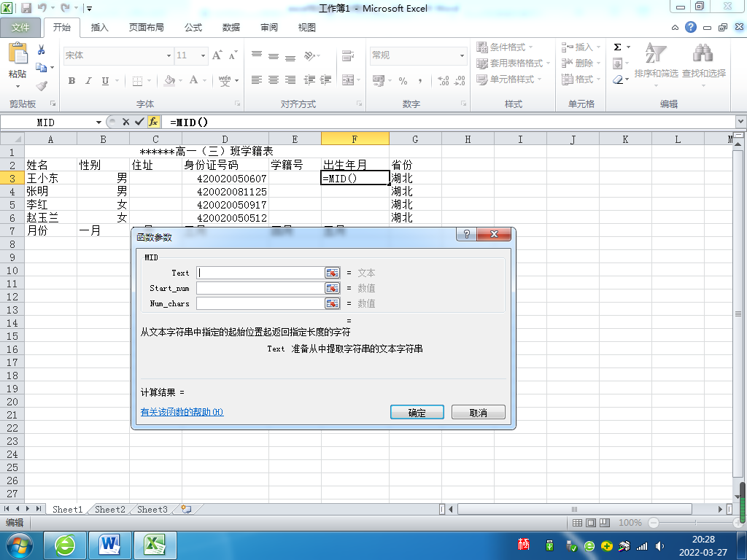Click in the Start_num argument field
Image resolution: width=747 pixels, height=560 pixels.
[x=260, y=288]
